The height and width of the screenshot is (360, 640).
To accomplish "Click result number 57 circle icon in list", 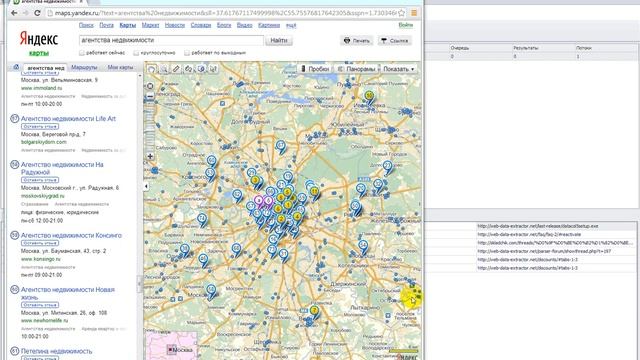I will [15, 118].
